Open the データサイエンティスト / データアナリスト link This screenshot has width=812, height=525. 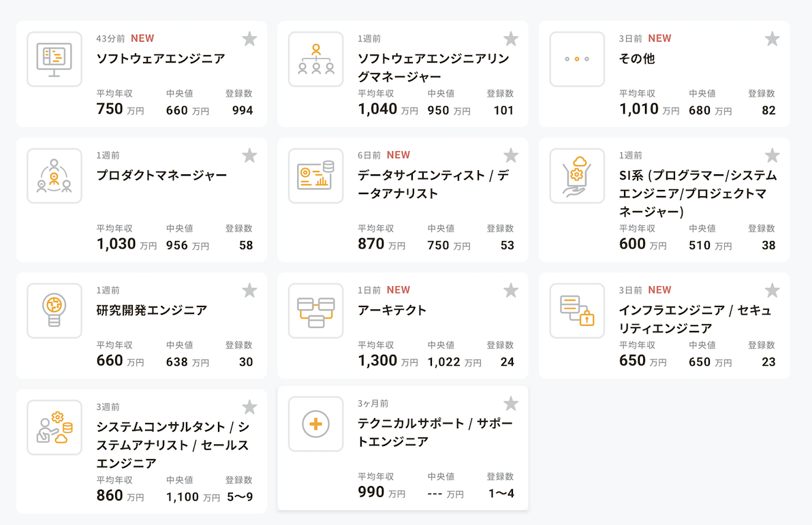click(x=433, y=185)
